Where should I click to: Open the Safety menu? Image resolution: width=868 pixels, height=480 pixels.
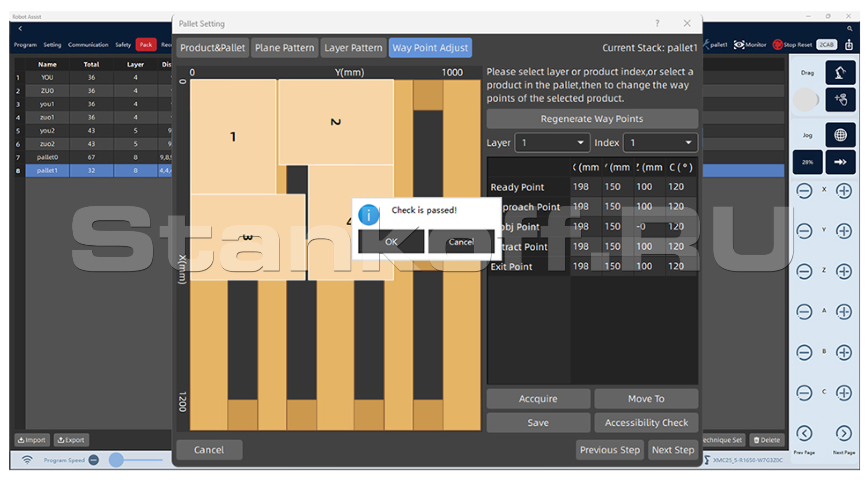point(123,45)
